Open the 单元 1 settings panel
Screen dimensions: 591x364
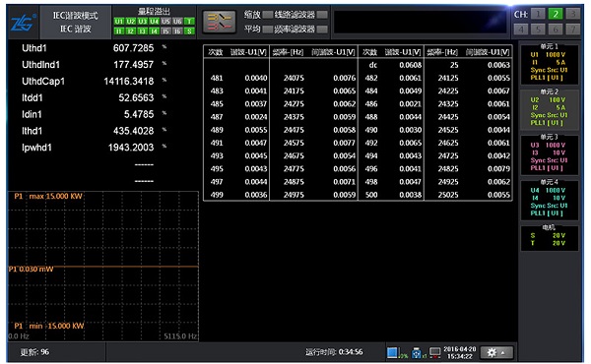click(550, 64)
